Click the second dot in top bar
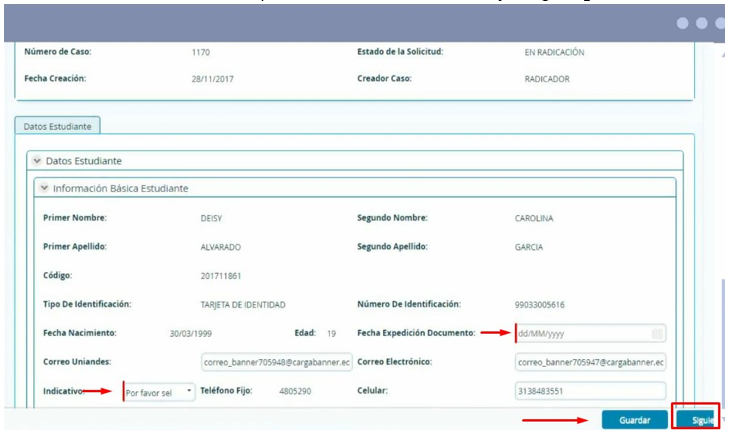Viewport: 736px width, 447px height. (x=702, y=23)
